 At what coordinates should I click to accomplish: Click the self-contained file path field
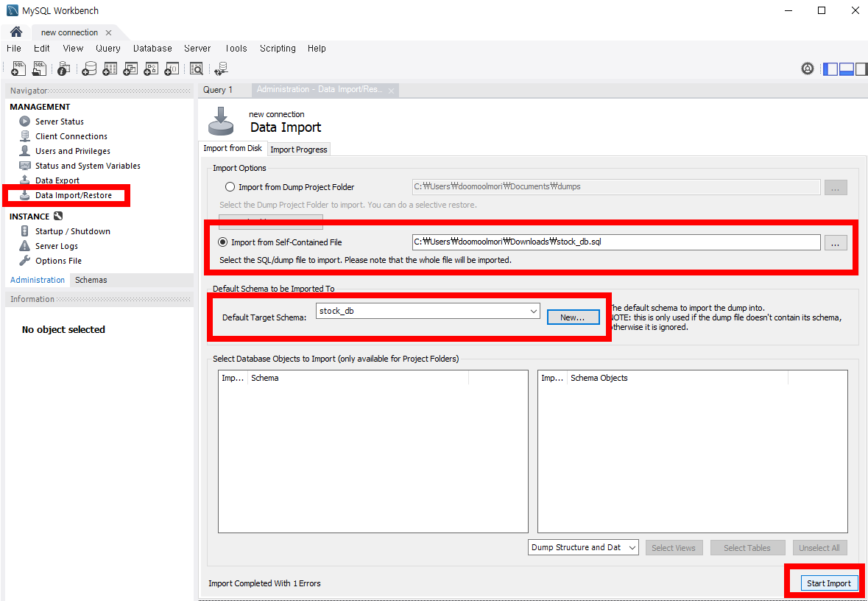(615, 242)
